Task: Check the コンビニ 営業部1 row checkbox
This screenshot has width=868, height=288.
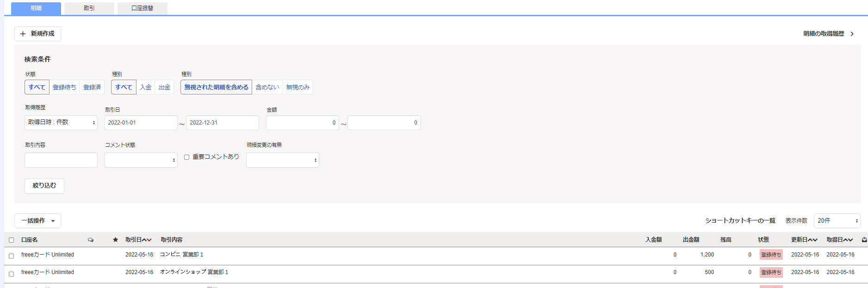Action: tap(11, 256)
